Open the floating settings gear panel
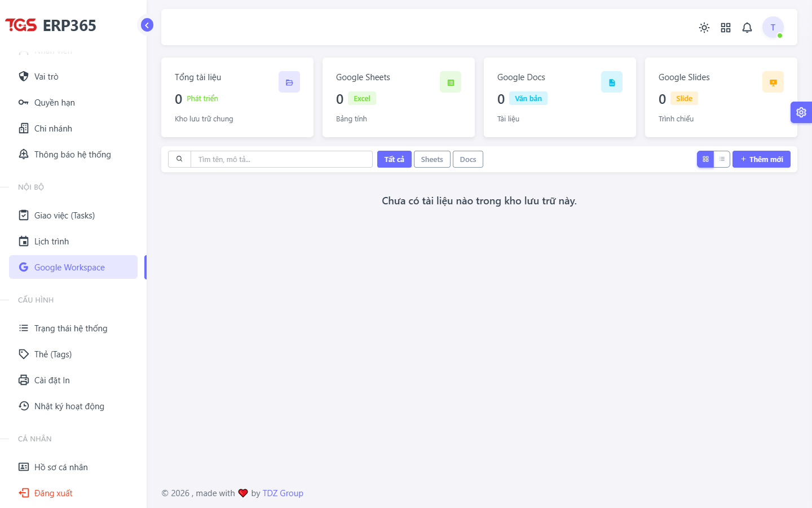 click(801, 112)
